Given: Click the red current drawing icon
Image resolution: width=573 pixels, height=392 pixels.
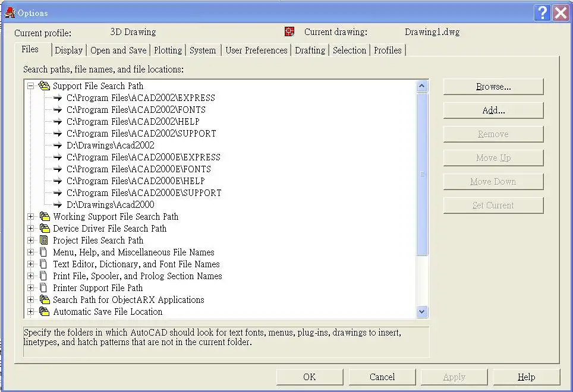Looking at the screenshot, I should tap(289, 31).
